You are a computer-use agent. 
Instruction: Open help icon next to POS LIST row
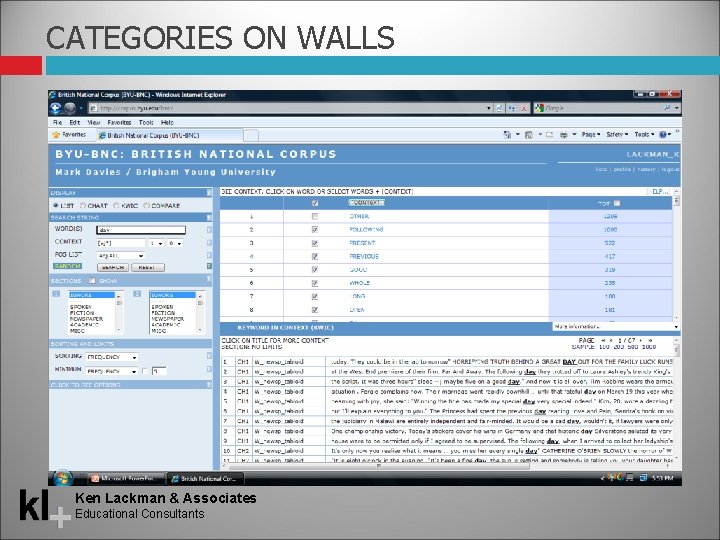209,255
